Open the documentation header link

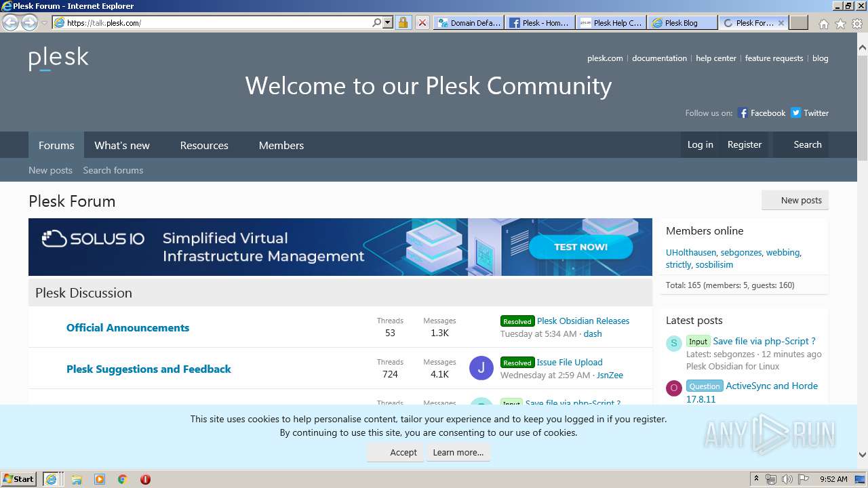(659, 58)
